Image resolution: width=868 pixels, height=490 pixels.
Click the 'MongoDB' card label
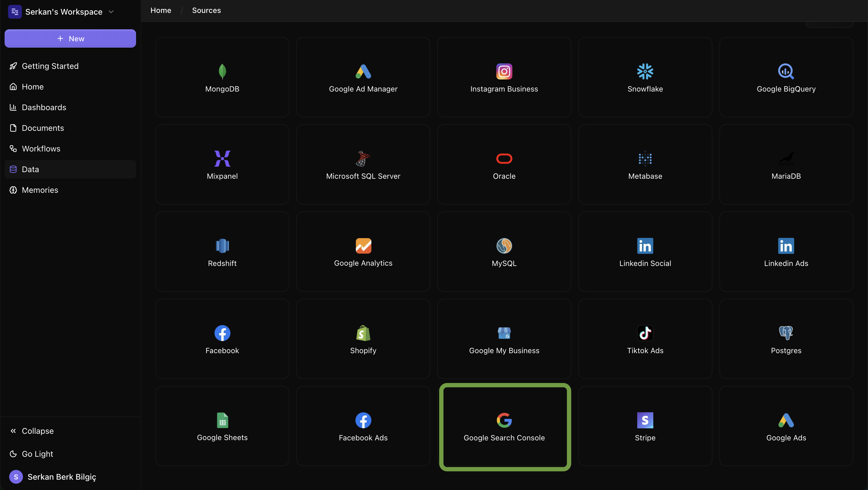point(222,89)
